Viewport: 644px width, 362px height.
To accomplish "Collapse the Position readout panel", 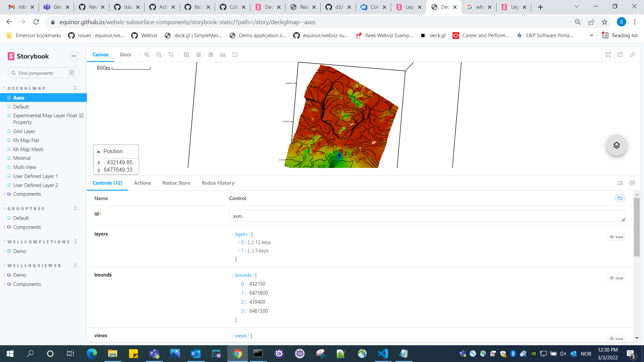I will coord(99,152).
